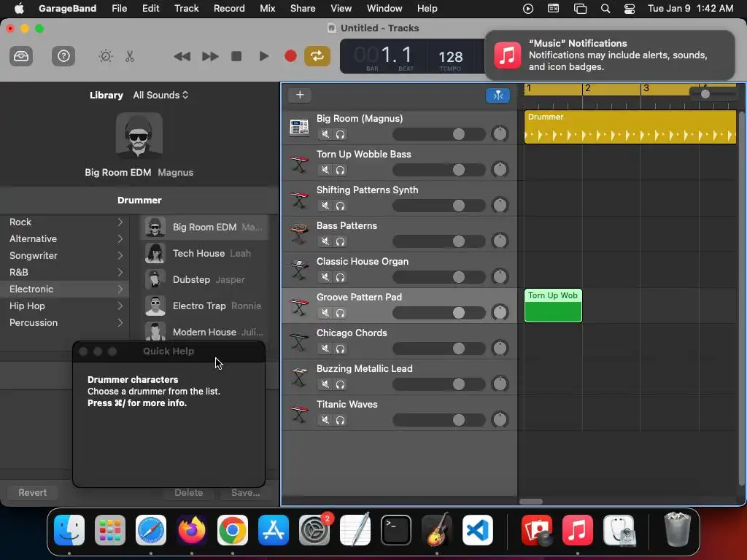Select the Electro Trap Ronnie drummer

[205, 306]
